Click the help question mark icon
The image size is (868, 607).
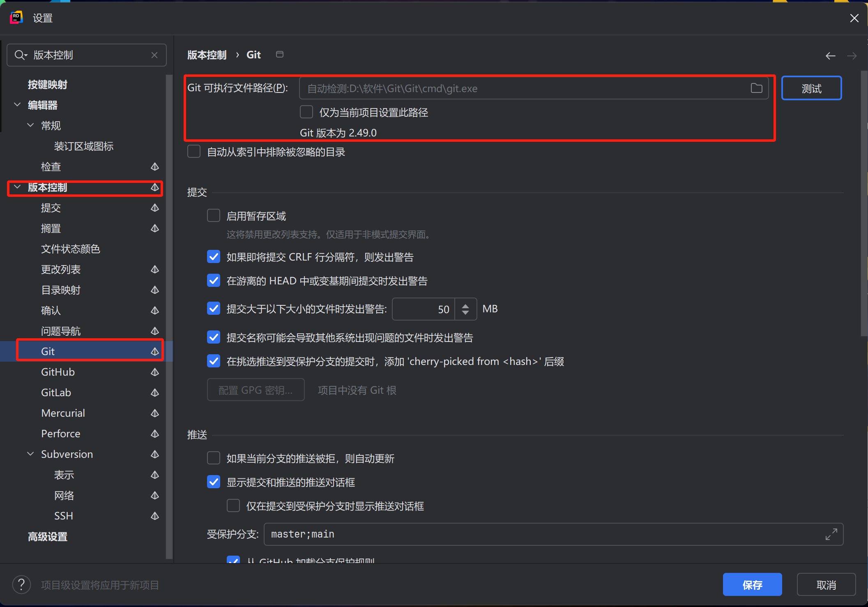coord(21,584)
